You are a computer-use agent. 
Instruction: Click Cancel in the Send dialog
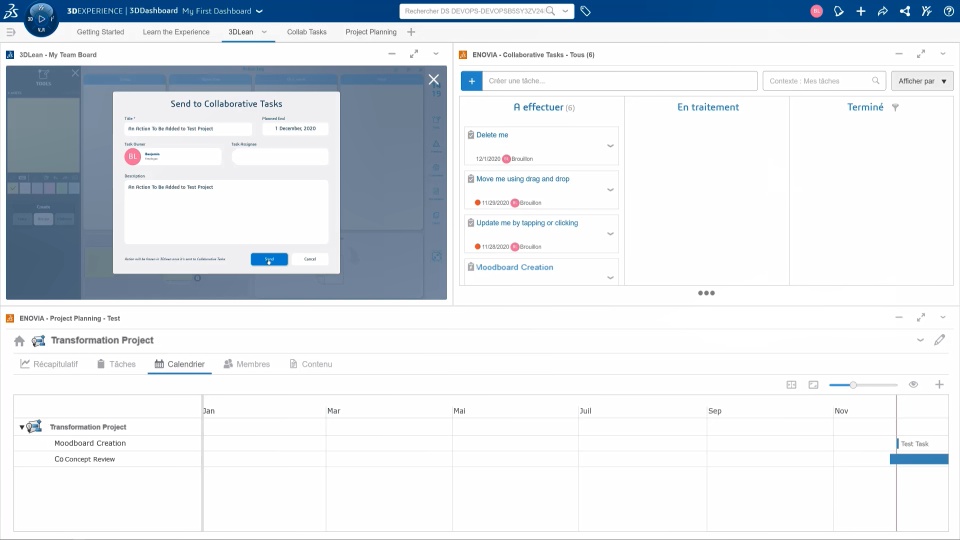pos(310,259)
